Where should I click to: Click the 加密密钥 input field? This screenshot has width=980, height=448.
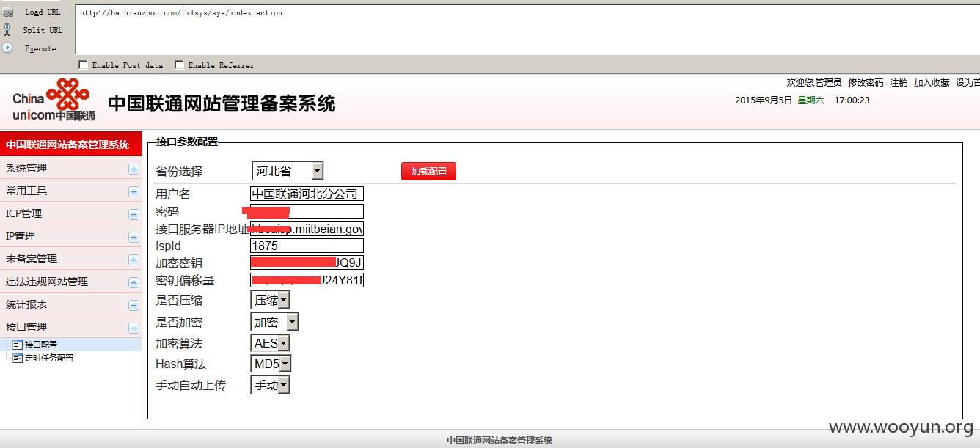(307, 262)
